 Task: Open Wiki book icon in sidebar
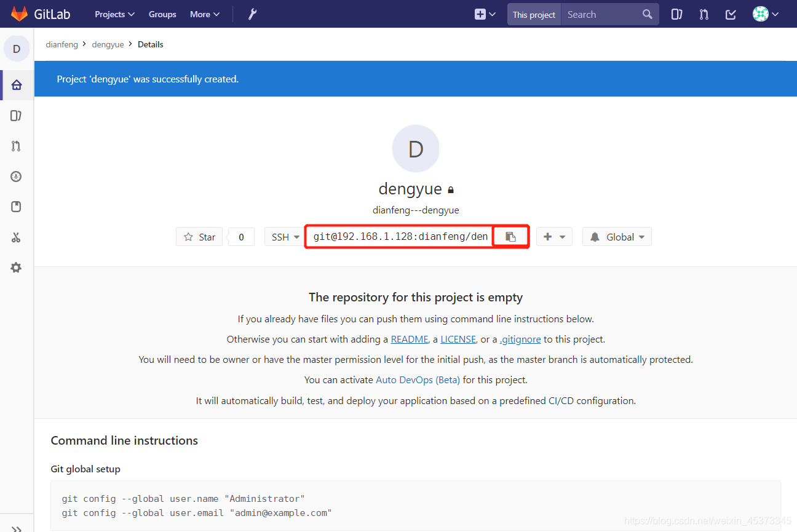pyautogui.click(x=17, y=207)
